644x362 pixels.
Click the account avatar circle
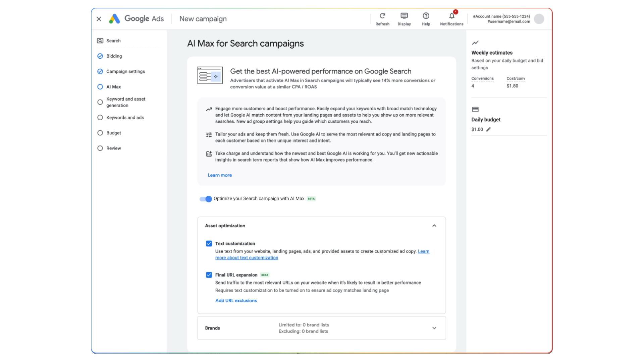pos(539,19)
